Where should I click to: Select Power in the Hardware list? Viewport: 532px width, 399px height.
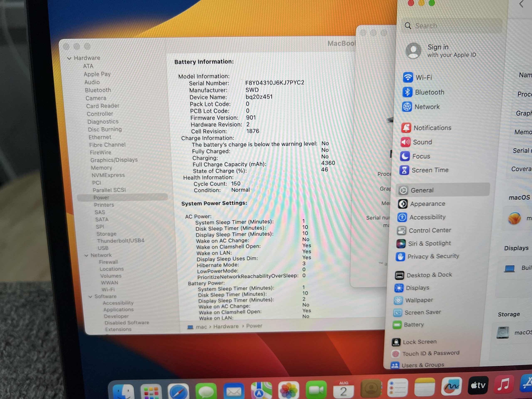(x=122, y=197)
